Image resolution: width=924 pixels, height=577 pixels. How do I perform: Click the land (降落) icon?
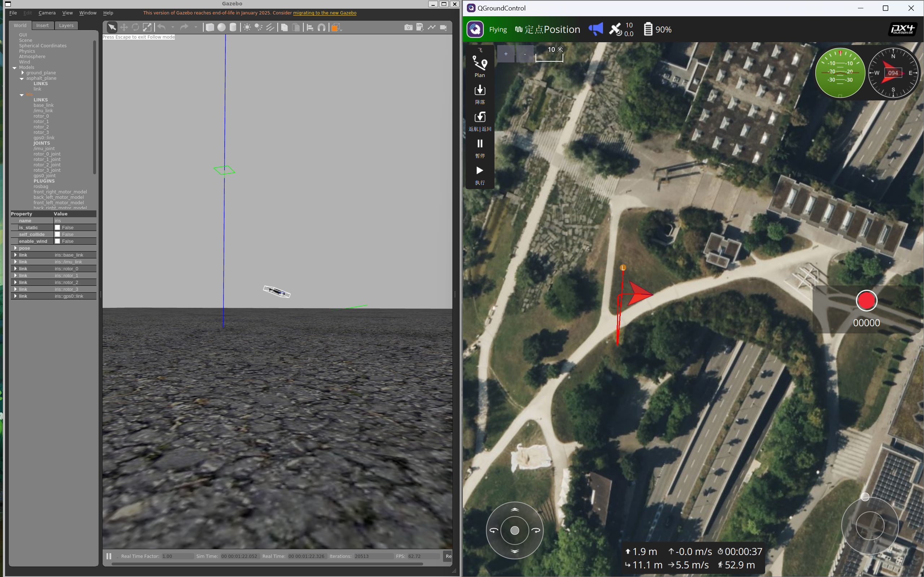(x=480, y=93)
